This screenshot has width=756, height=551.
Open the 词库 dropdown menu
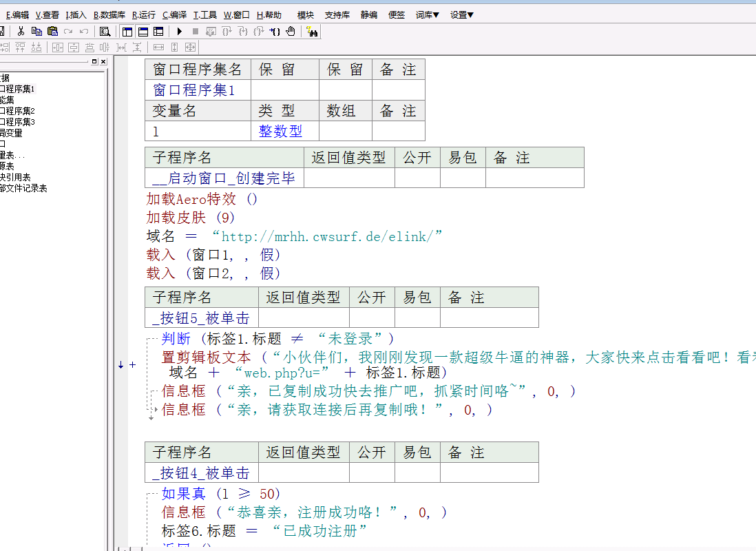[x=427, y=14]
